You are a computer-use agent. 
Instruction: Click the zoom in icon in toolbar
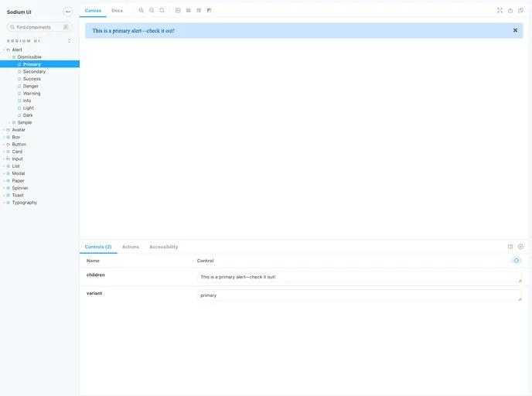click(x=142, y=11)
